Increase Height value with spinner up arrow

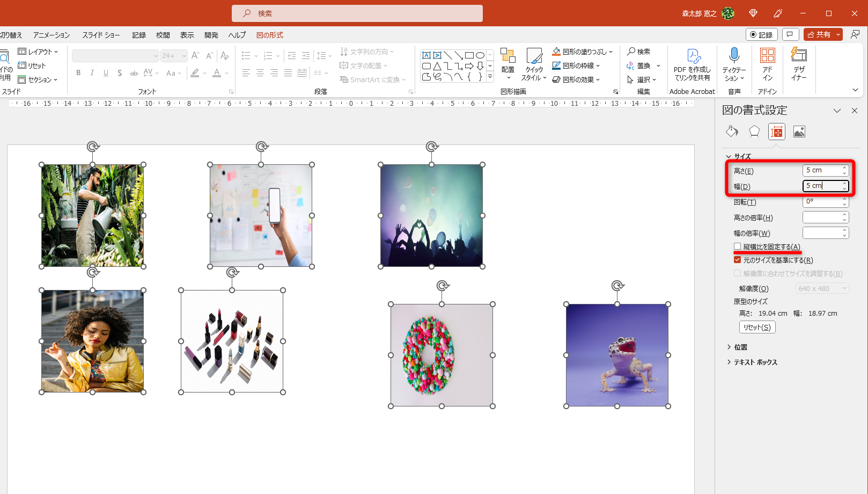845,168
